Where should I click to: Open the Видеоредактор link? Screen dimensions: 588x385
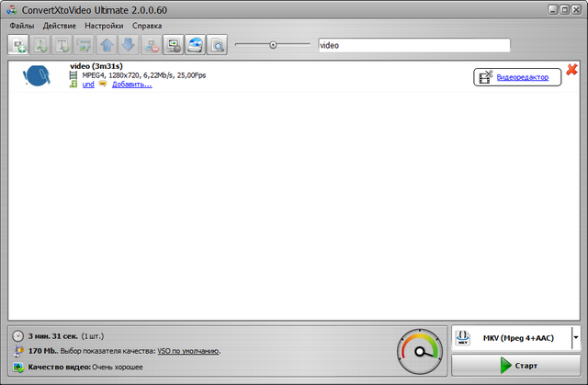pyautogui.click(x=522, y=77)
